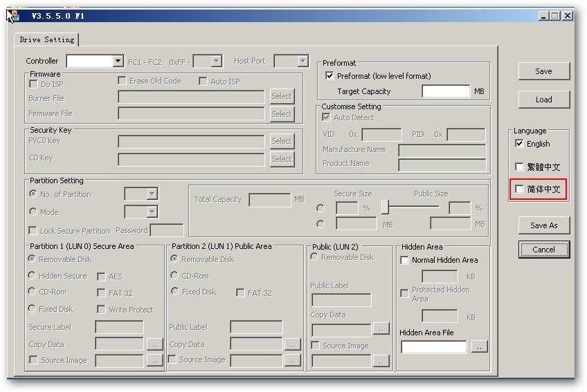Viewport: 587px width, 392px height.
Task: Select CD-Rom under Partition 2 Public Area
Action: pyautogui.click(x=174, y=275)
